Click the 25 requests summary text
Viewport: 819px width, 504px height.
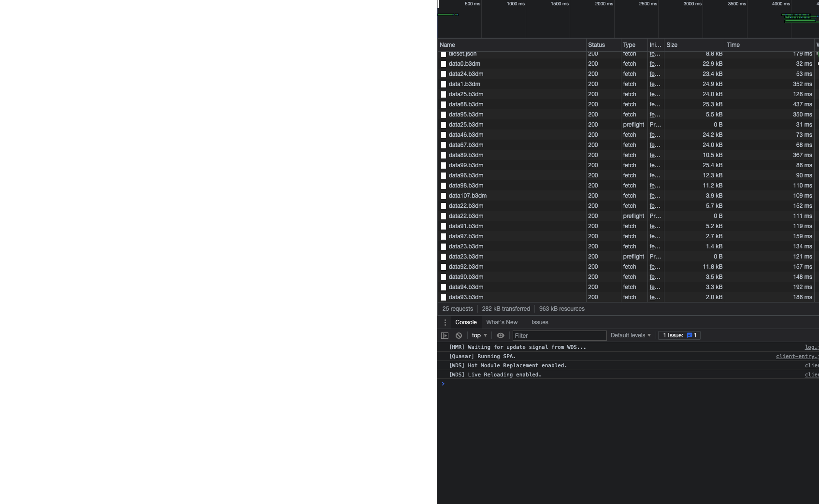pyautogui.click(x=457, y=308)
